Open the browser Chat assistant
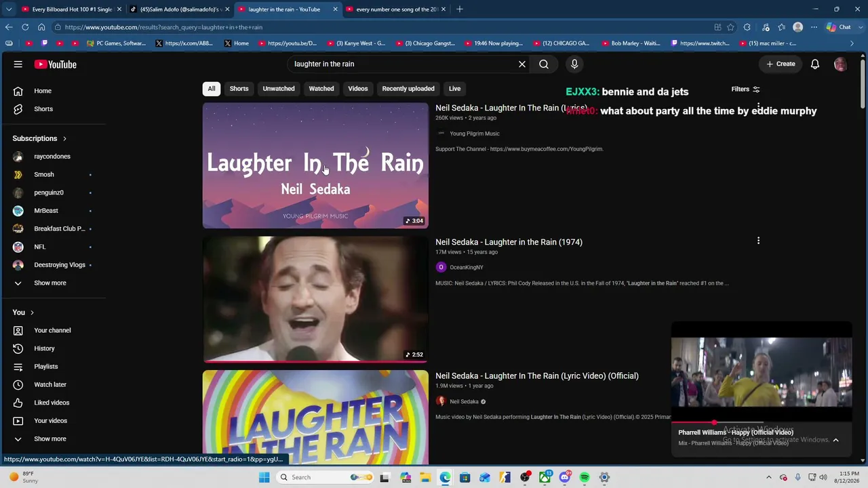The width and height of the screenshot is (868, 488). 839,27
